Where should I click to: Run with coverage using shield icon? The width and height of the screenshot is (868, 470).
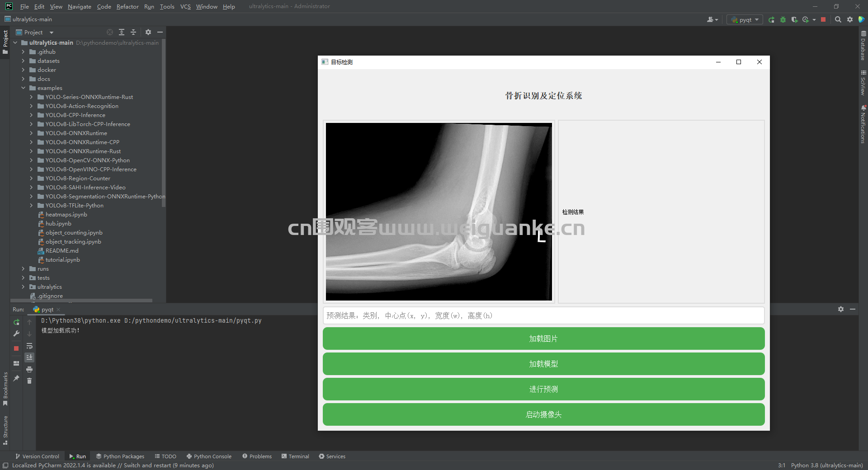pyautogui.click(x=794, y=19)
